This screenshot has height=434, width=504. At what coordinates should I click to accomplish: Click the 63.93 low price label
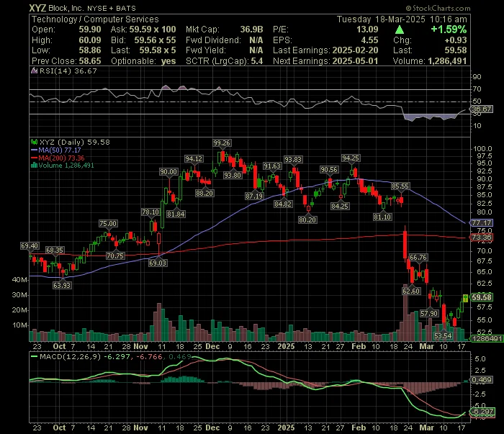point(62,285)
